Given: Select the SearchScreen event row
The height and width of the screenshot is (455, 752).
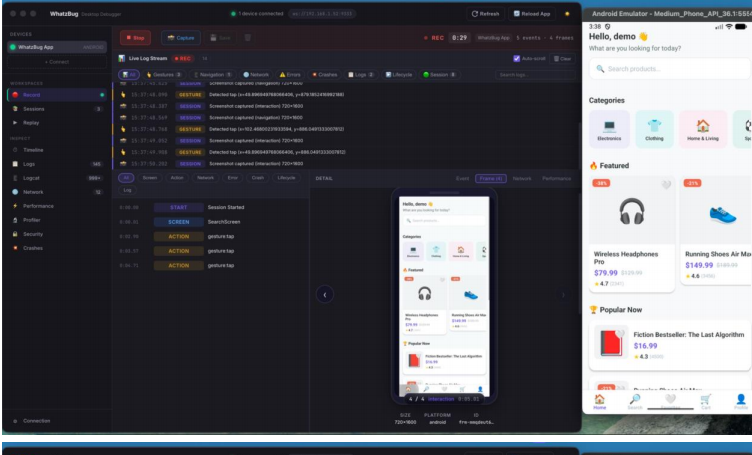Looking at the screenshot, I should point(211,222).
